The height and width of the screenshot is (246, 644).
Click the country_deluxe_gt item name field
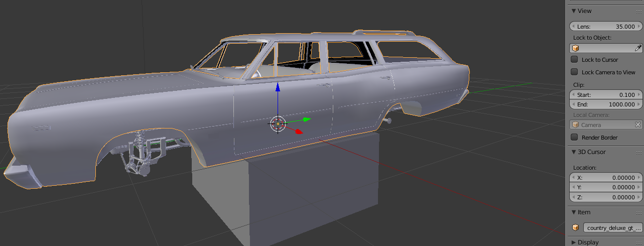coord(613,227)
